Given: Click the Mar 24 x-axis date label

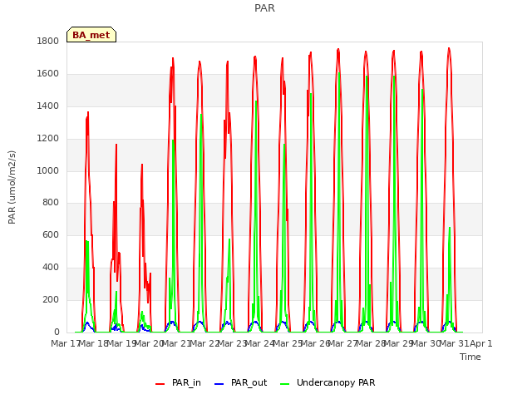Looking at the screenshot, I should point(259,343).
